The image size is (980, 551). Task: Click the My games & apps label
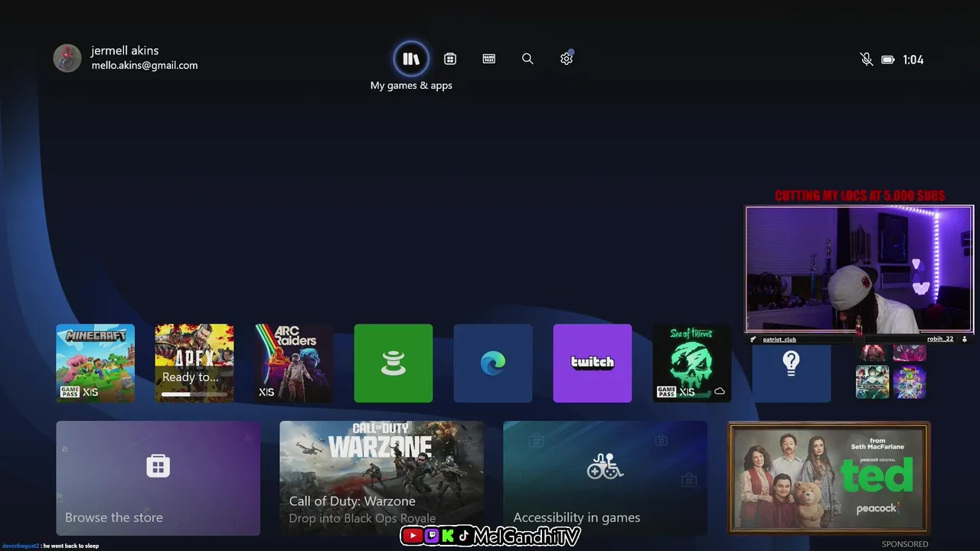tap(411, 86)
